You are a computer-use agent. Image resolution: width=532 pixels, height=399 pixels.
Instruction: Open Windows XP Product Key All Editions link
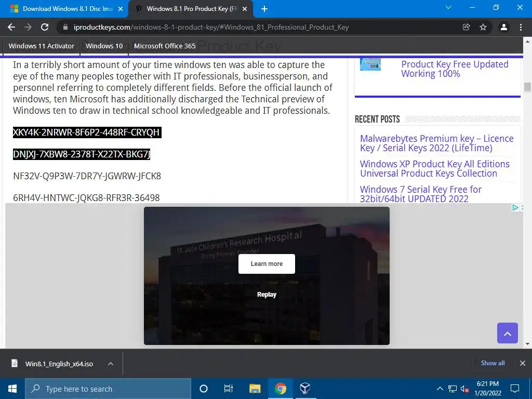coord(435,169)
